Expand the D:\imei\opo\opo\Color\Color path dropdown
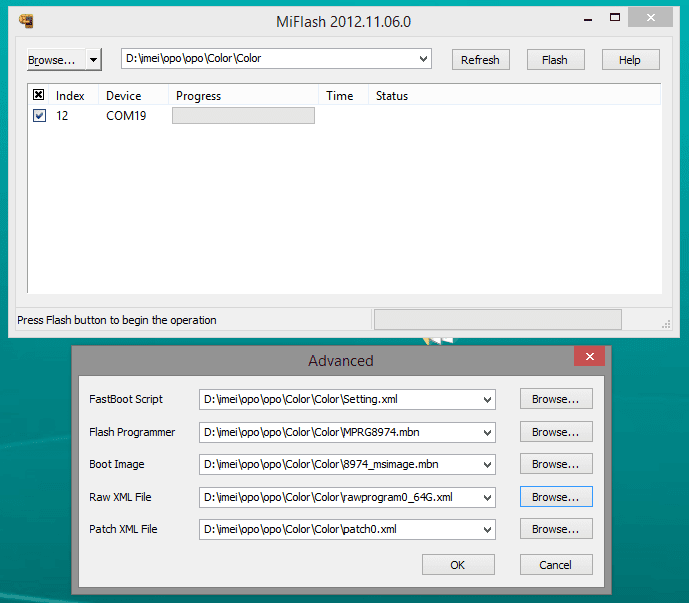This screenshot has width=689, height=603. pos(423,58)
